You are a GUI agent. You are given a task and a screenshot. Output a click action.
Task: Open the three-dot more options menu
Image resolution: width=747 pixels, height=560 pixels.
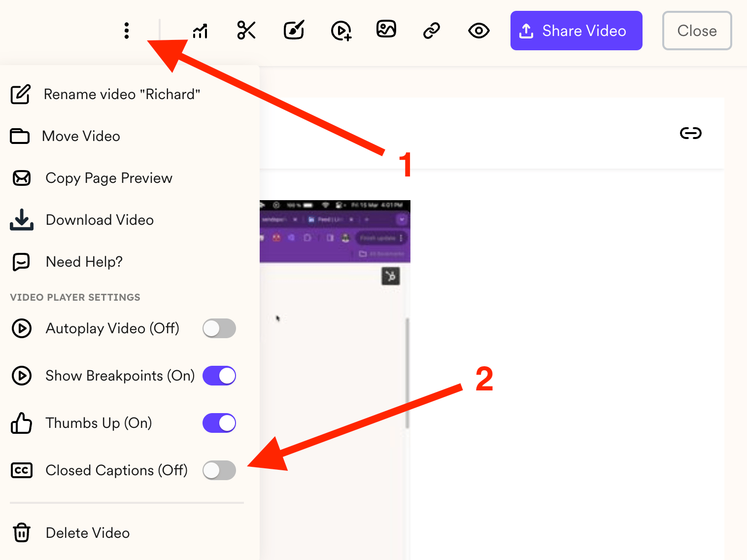point(127,31)
